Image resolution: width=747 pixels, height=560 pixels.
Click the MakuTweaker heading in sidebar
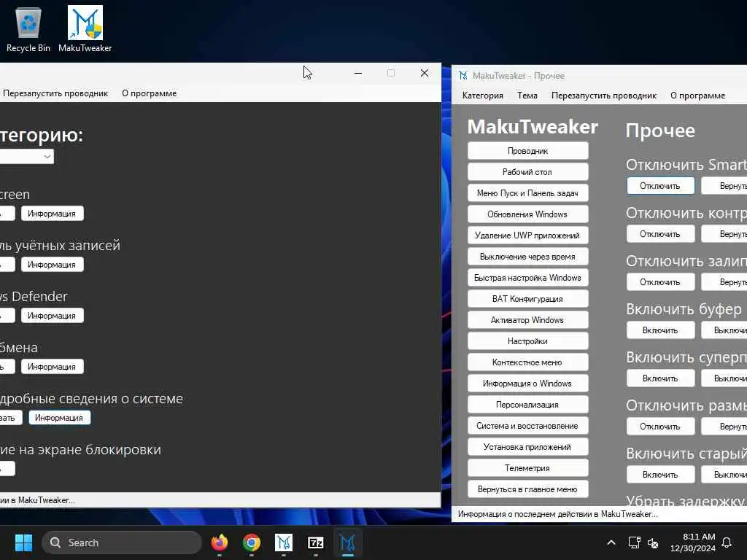533,127
